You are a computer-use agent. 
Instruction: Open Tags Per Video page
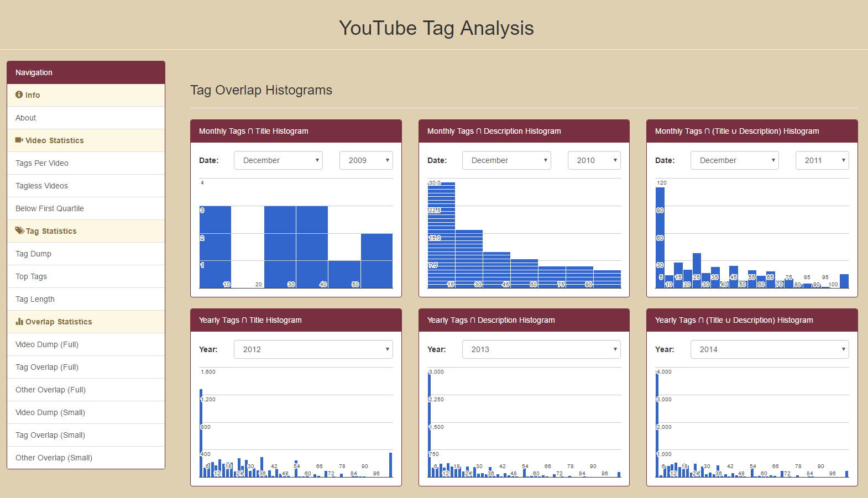(86, 163)
